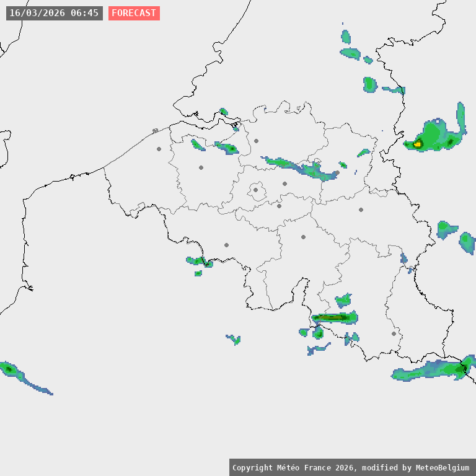Click the grey dot marking Brussels
This screenshot has width=476, height=476.
[255, 190]
